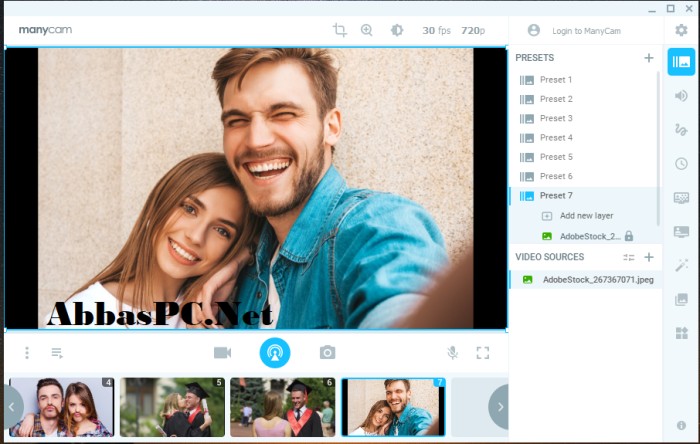
Task: Start video recording with camera icon
Action: coord(222,353)
